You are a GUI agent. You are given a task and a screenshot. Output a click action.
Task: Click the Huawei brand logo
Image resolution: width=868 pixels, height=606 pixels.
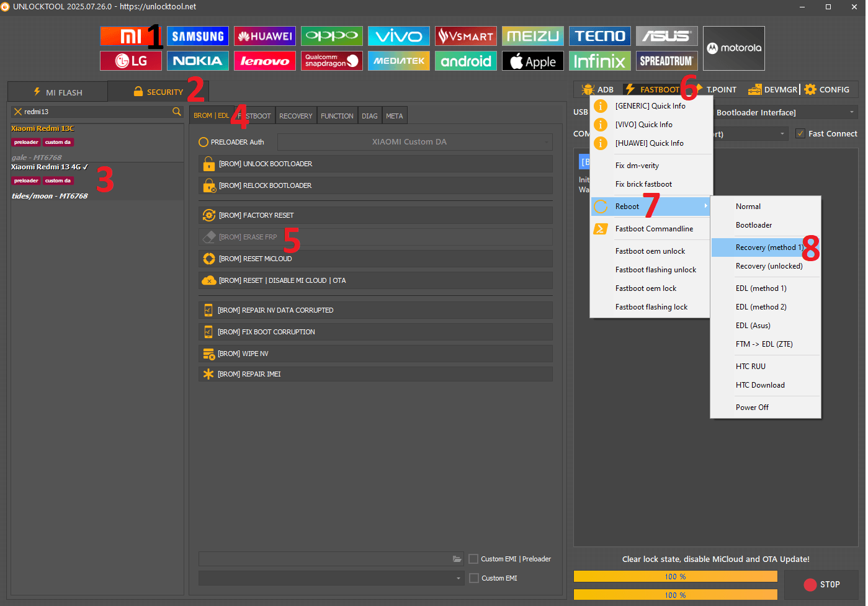[264, 36]
